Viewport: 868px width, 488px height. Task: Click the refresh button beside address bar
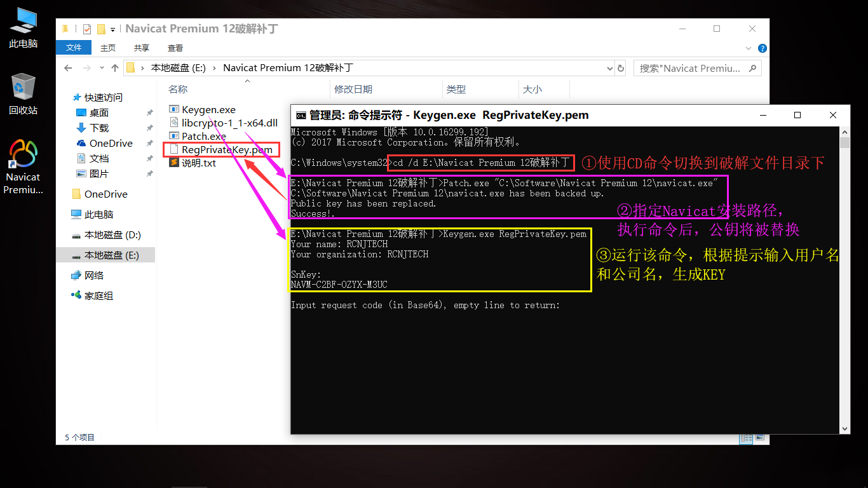pos(621,68)
